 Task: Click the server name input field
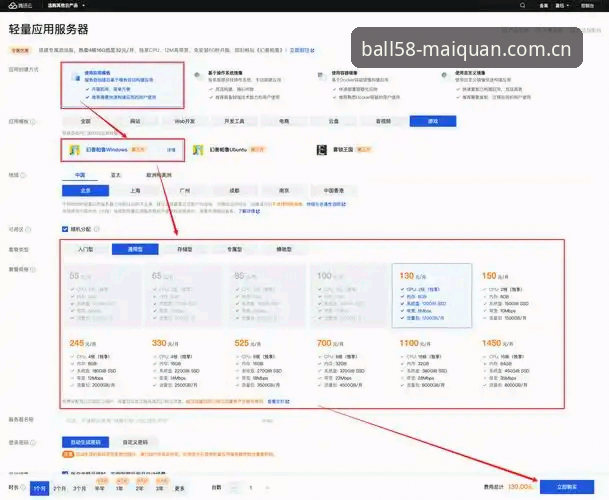[171, 420]
